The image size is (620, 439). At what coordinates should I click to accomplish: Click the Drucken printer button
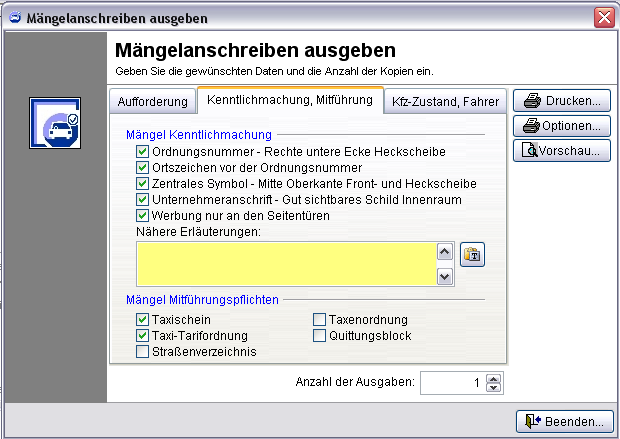coord(562,101)
